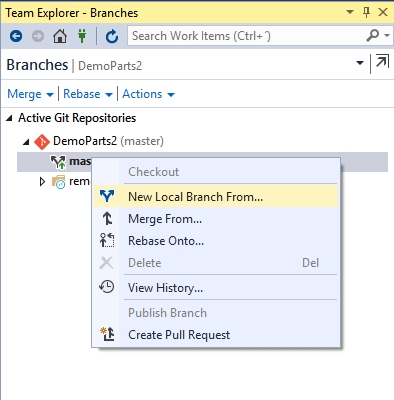The width and height of the screenshot is (394, 400).
Task: Click the Merge From arrow icon
Action: click(x=107, y=219)
